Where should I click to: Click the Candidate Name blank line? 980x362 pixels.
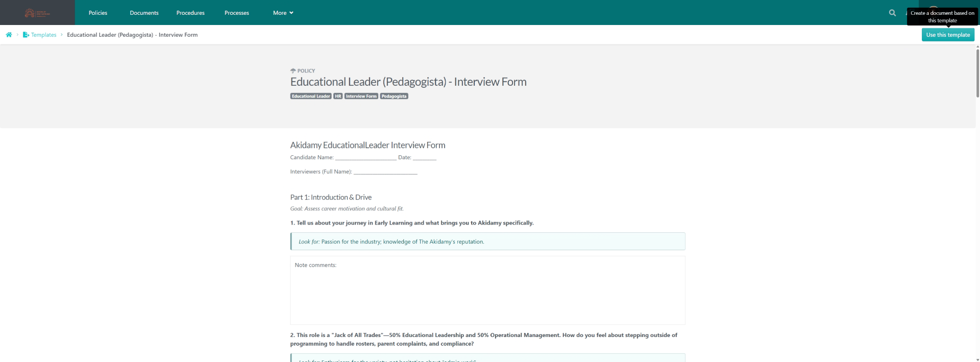click(365, 158)
